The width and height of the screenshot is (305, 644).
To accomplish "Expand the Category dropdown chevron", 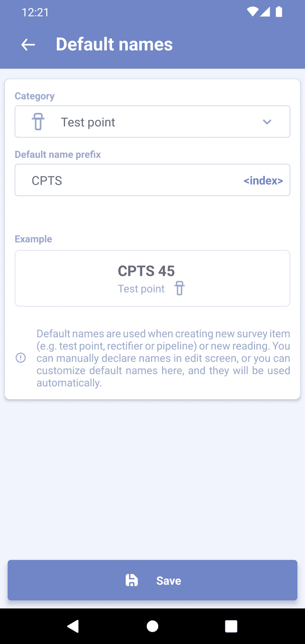I will [x=267, y=122].
